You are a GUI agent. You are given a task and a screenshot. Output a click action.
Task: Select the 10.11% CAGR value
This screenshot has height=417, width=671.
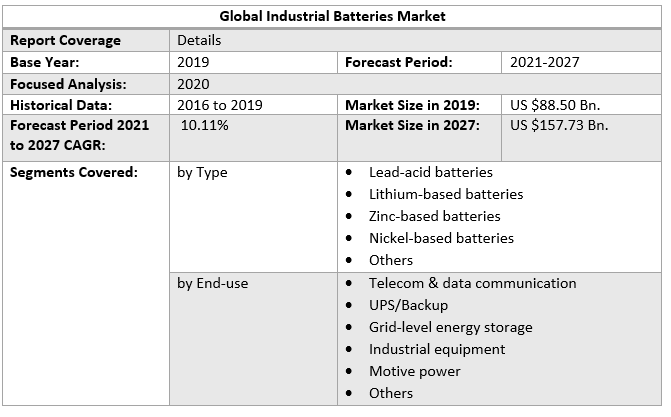pos(204,125)
